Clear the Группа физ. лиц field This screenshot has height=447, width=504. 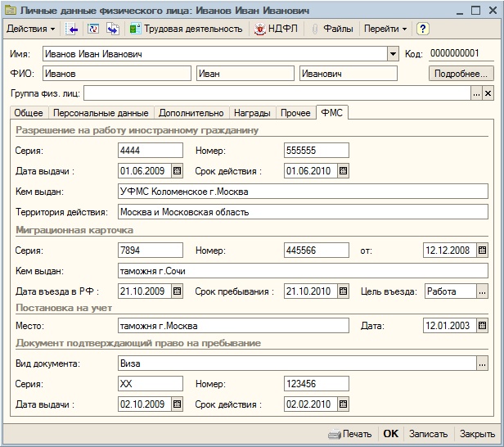pos(488,93)
